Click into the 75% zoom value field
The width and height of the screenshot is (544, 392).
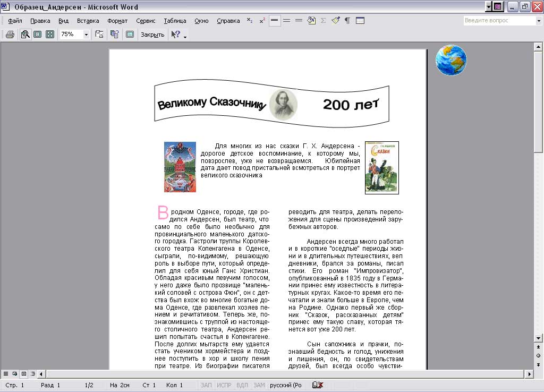71,35
